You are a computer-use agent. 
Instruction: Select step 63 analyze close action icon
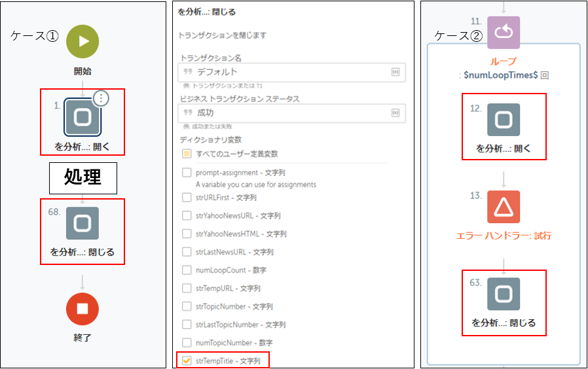pos(504,294)
